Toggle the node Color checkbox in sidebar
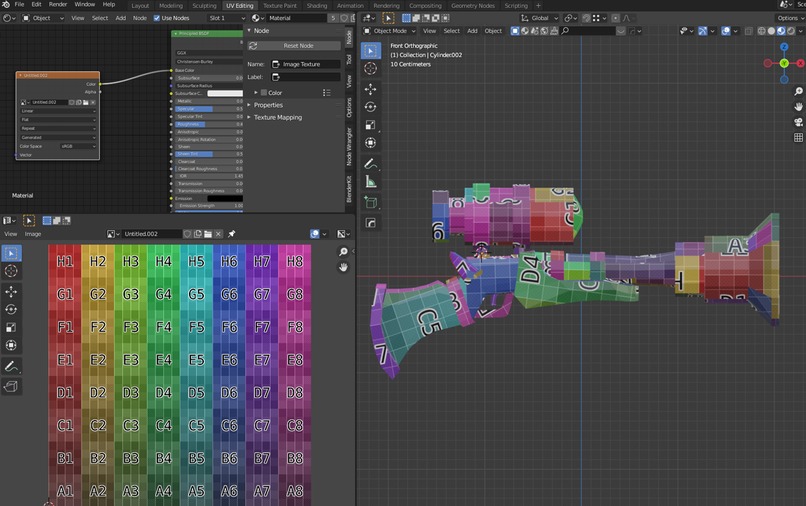806x506 pixels. 264,93
